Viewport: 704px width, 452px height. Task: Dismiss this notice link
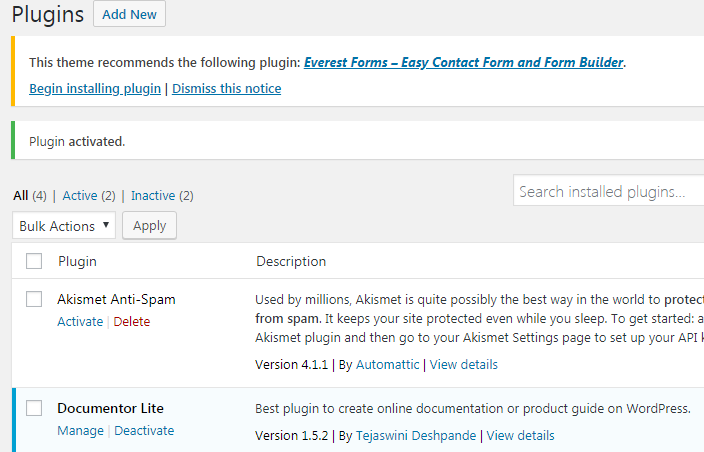[x=227, y=88]
